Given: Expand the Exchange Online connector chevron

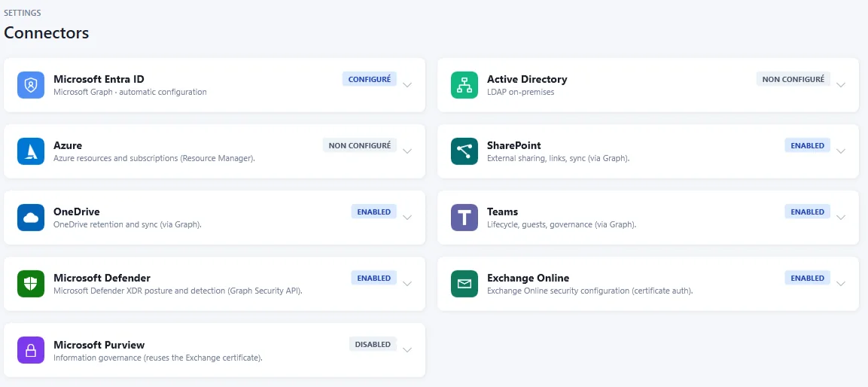Looking at the screenshot, I should 841,284.
